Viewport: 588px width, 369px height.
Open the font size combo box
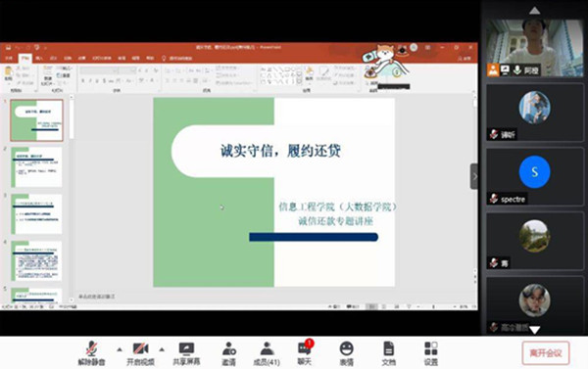(x=127, y=70)
